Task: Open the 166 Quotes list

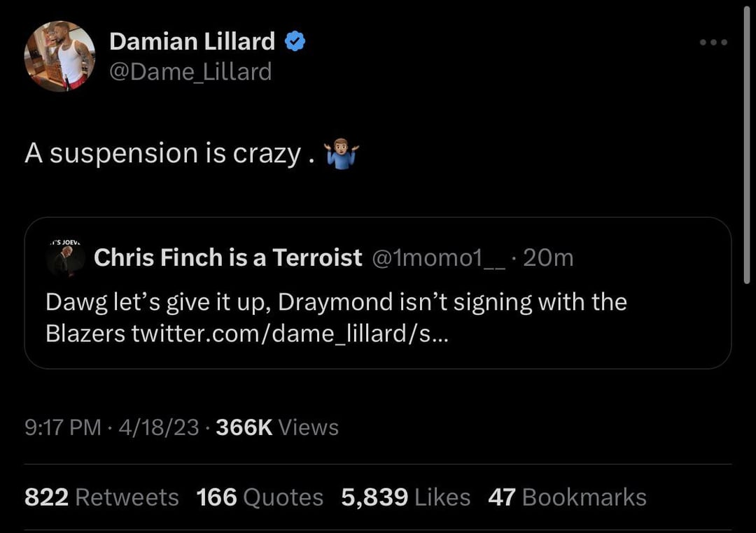Action: pos(260,497)
